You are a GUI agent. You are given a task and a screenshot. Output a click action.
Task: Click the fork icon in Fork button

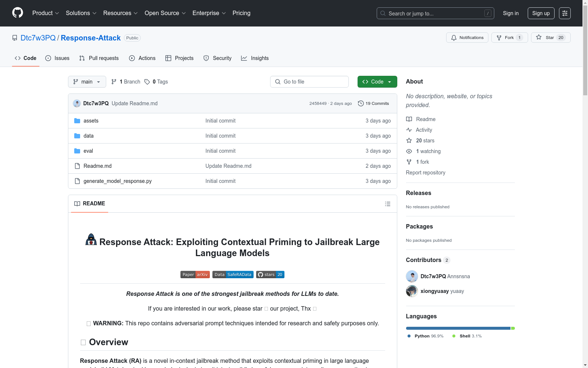pyautogui.click(x=499, y=38)
